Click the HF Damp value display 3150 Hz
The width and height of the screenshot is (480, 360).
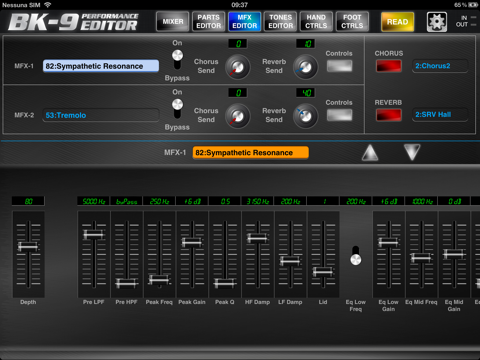[x=257, y=201]
